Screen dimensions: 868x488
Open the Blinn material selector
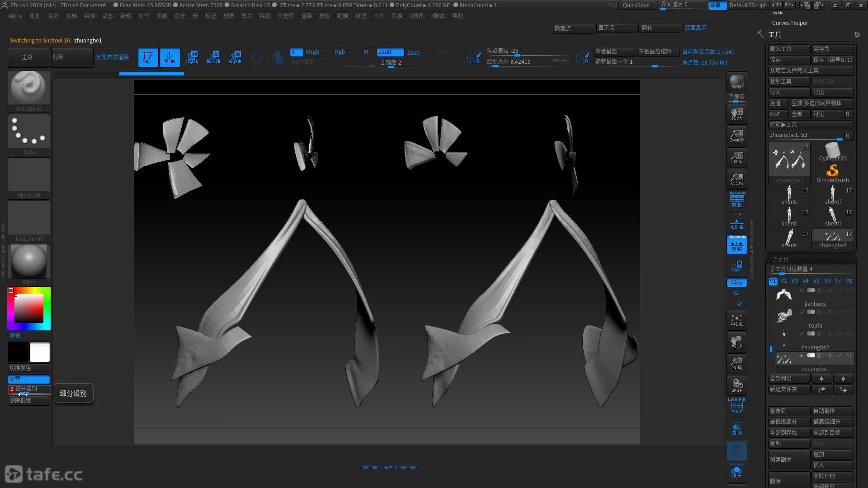(x=29, y=265)
